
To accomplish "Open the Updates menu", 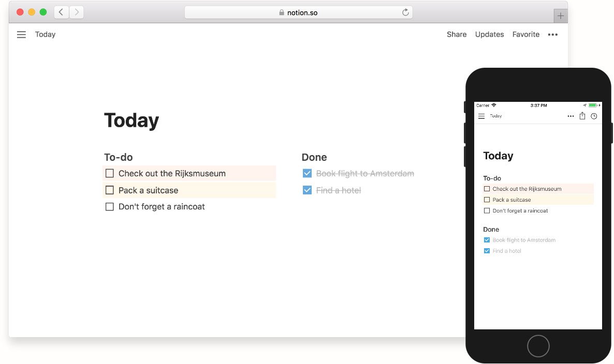I will tap(489, 35).
